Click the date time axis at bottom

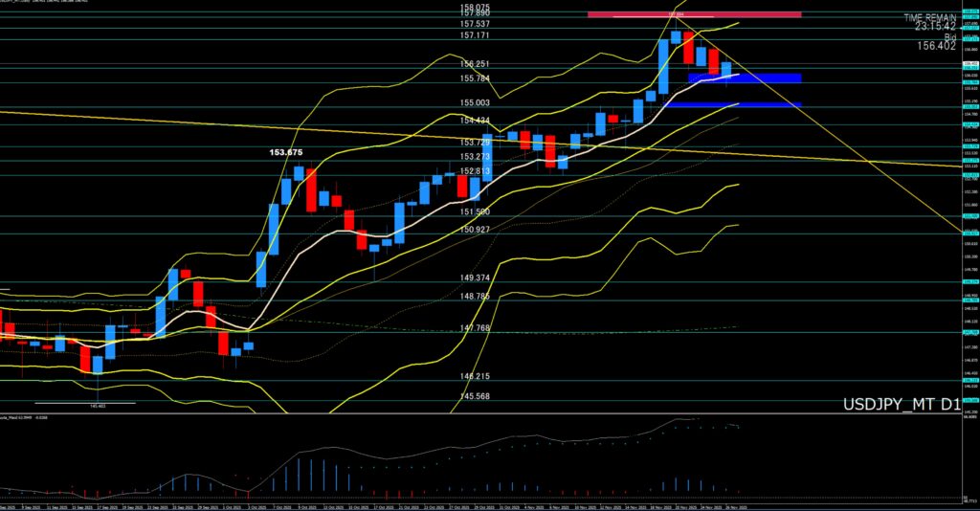coord(479,505)
